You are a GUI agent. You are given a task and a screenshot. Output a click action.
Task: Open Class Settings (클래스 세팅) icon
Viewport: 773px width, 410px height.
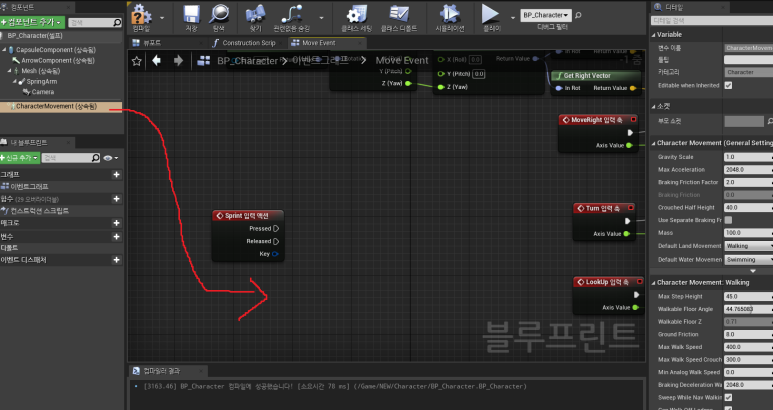click(x=356, y=14)
